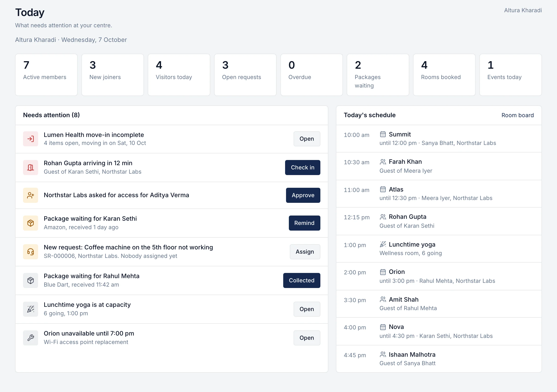This screenshot has width=557, height=392.
Task: Click the 'Today's schedule' heading
Action: tap(370, 115)
